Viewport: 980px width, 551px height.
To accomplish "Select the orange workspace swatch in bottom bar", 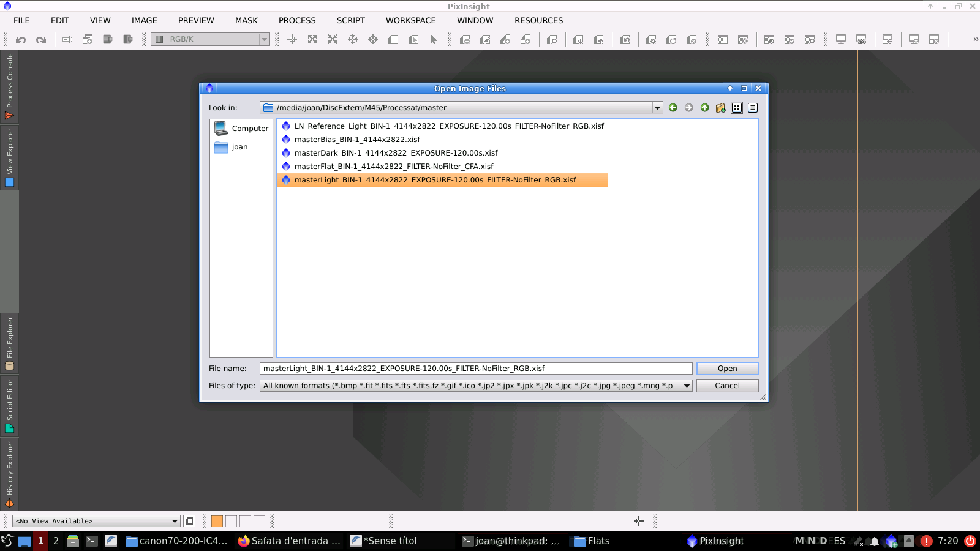I will (x=217, y=521).
